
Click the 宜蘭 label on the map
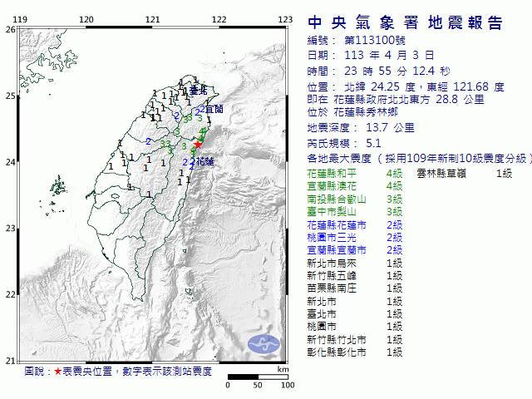pos(214,109)
